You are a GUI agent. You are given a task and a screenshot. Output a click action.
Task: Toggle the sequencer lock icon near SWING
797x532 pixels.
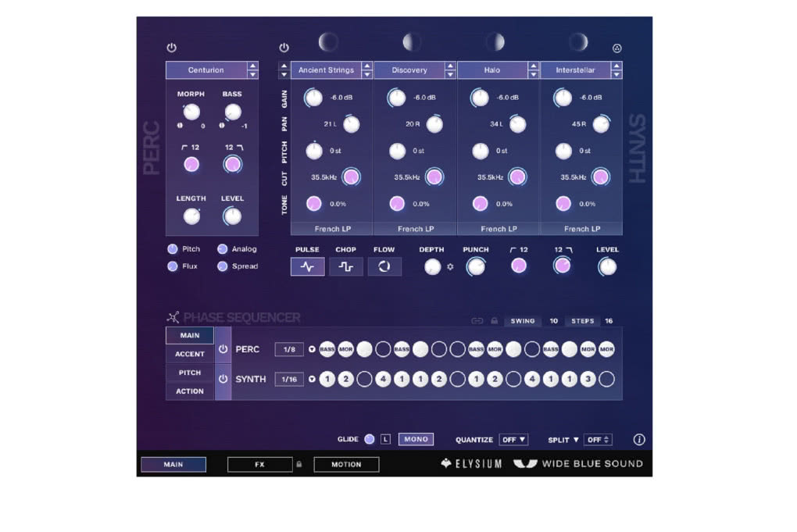[494, 321]
